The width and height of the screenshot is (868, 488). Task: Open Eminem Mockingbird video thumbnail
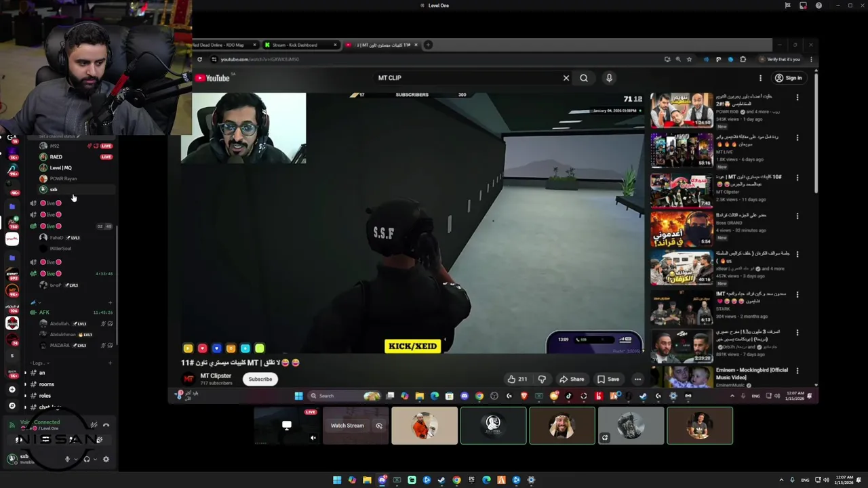pyautogui.click(x=682, y=377)
